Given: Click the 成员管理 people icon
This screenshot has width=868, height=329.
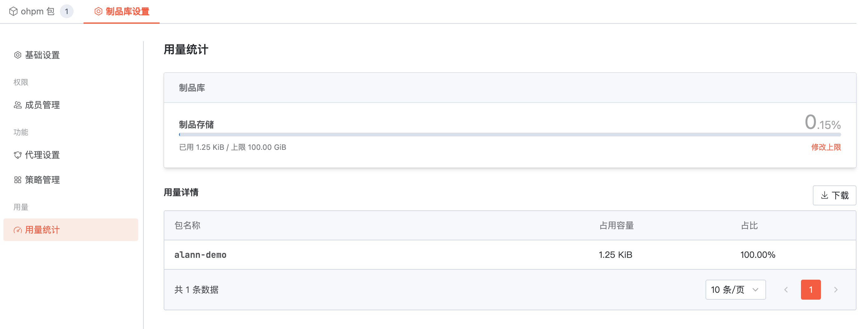Looking at the screenshot, I should click(17, 105).
